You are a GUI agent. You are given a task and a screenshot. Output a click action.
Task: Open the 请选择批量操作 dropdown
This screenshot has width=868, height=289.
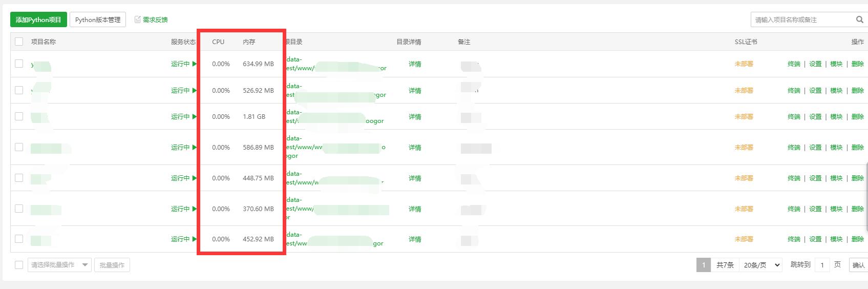(x=59, y=265)
